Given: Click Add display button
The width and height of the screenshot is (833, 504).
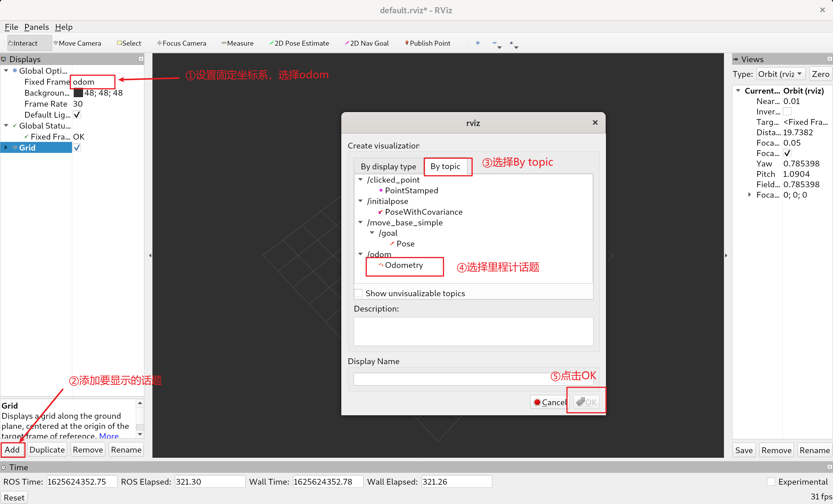Looking at the screenshot, I should coord(12,450).
